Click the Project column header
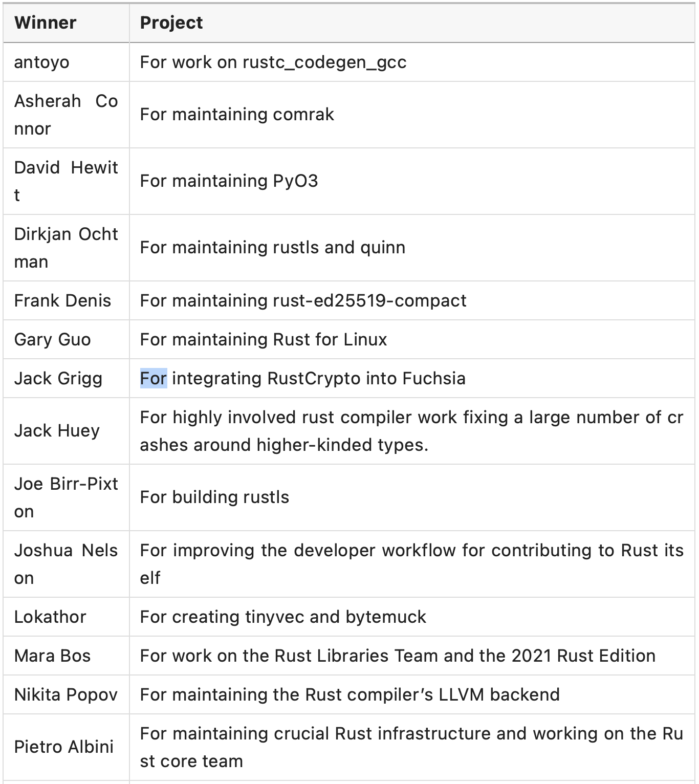 pyautogui.click(x=171, y=23)
